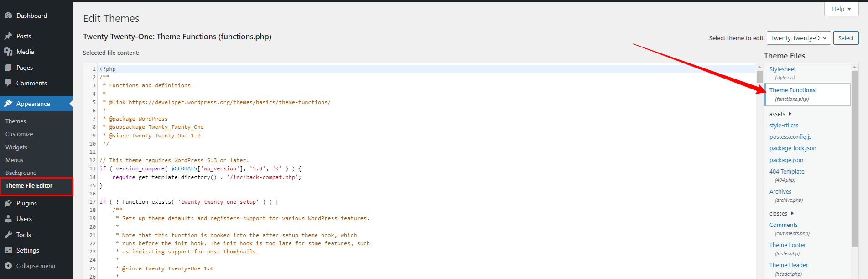
Task: Open Archives template file
Action: [x=780, y=191]
